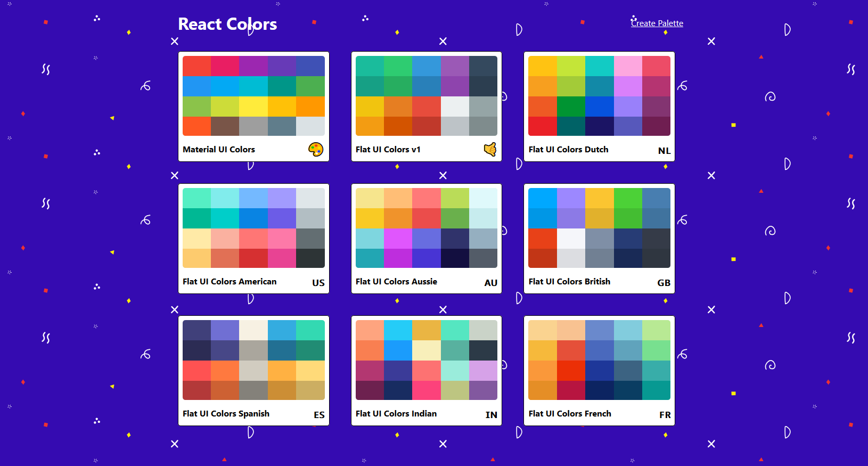This screenshot has width=868, height=466.
Task: Open the "Material UI Colors" palette name
Action: [x=219, y=150]
